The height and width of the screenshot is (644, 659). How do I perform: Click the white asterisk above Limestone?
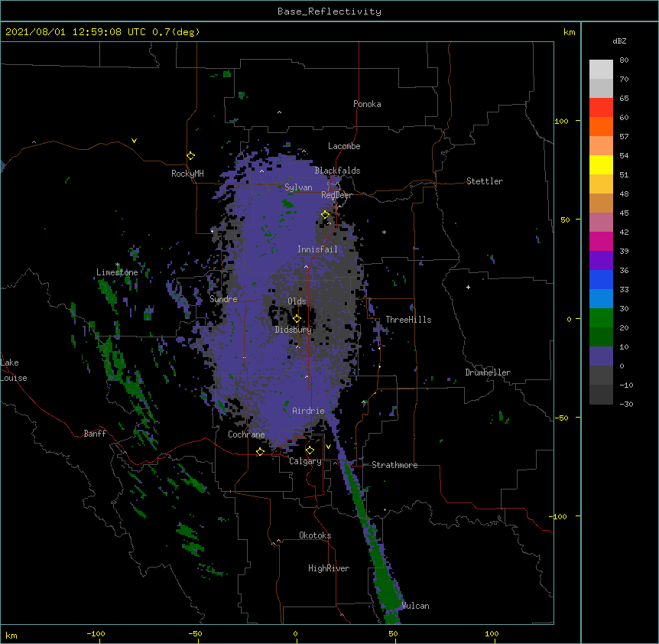pyautogui.click(x=118, y=265)
